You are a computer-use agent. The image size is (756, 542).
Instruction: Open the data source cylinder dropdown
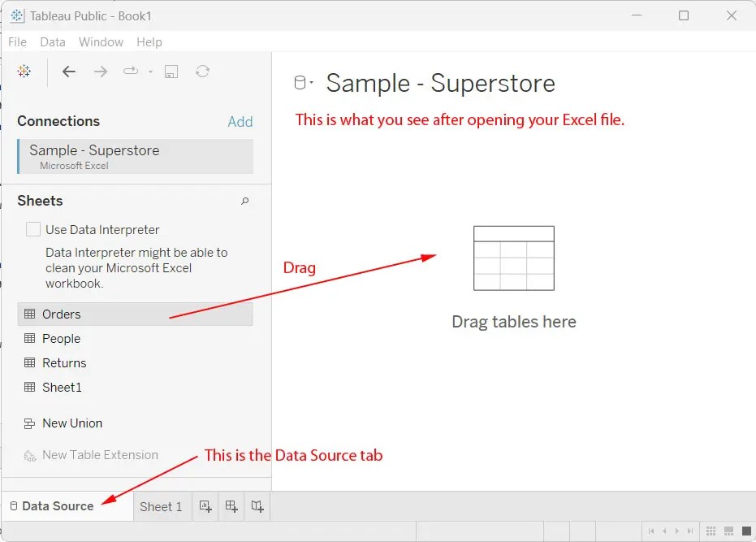(x=304, y=83)
